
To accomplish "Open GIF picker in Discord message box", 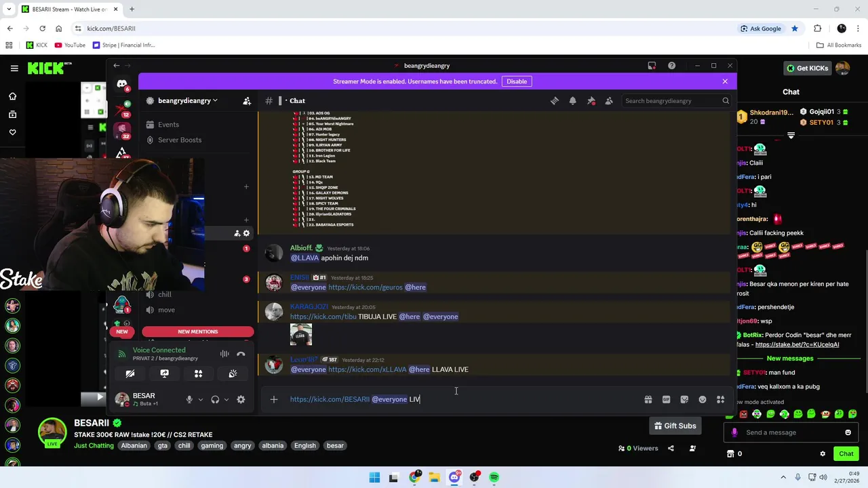I will pyautogui.click(x=666, y=399).
